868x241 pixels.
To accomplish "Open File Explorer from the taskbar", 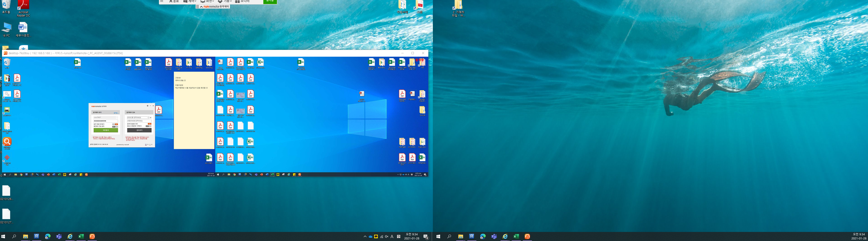I will tap(25, 237).
